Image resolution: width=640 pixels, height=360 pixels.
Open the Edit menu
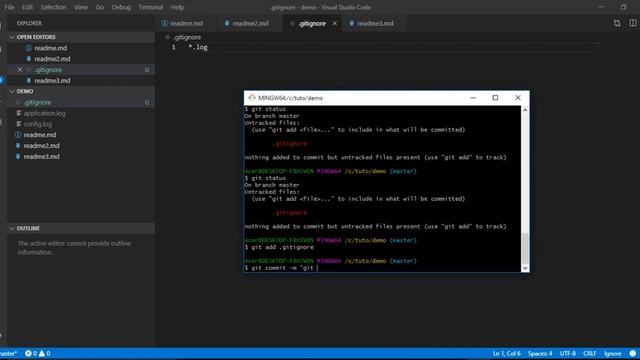(27, 7)
